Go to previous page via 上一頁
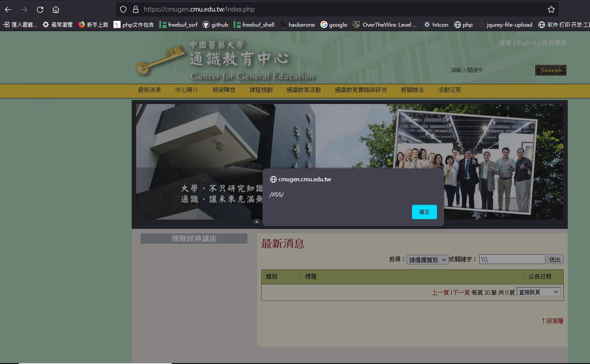Image resolution: width=590 pixels, height=364 pixels. 440,292
